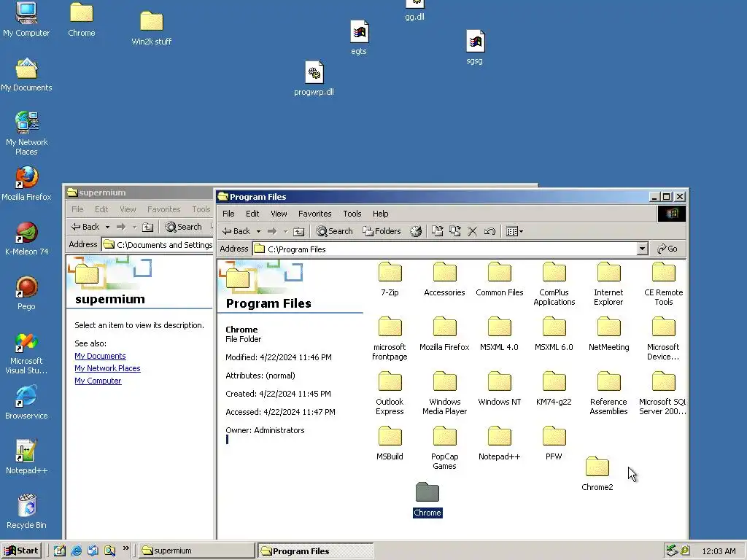Image resolution: width=747 pixels, height=560 pixels.
Task: Open the View menu in Program Files
Action: click(279, 214)
